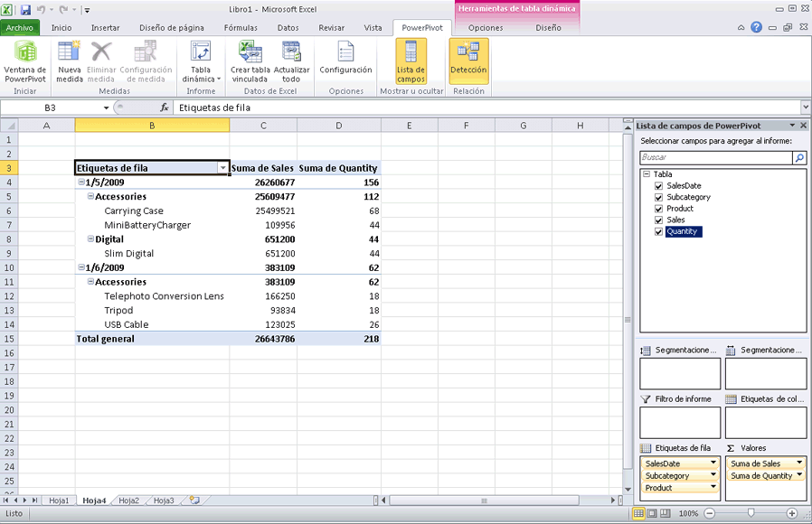Uncheck the SalesDate field
The height and width of the screenshot is (524, 812).
click(659, 185)
